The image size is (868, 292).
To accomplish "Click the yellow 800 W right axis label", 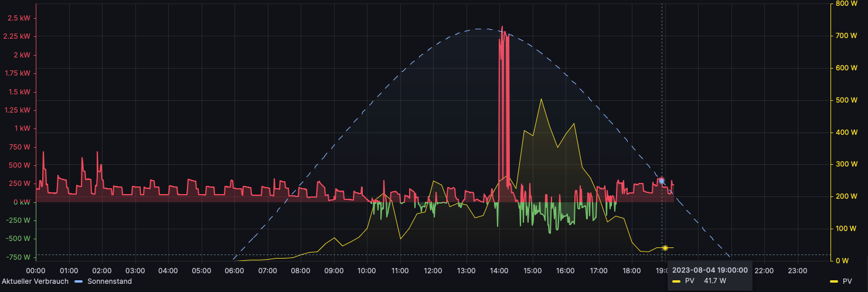I will pos(846,4).
